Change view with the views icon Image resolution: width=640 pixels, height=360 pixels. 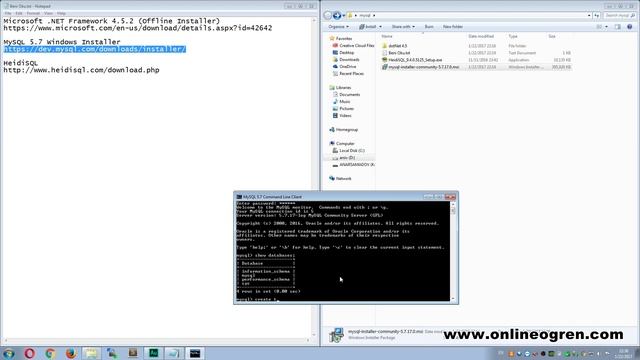pos(599,27)
